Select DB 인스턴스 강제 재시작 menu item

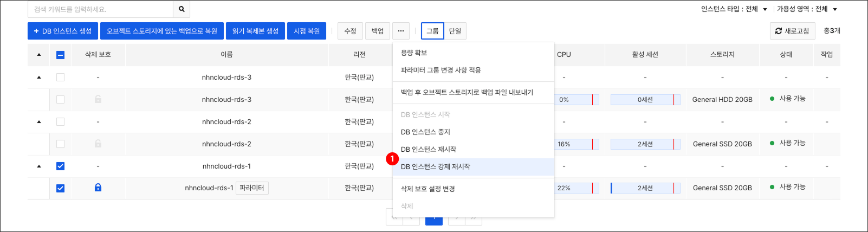[474, 166]
